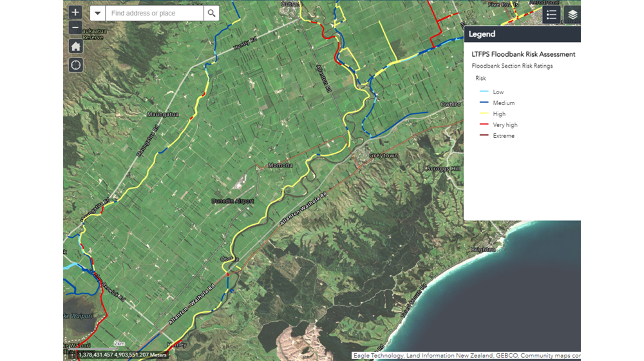Zoom in on the map
The width and height of the screenshot is (644, 361).
point(75,12)
